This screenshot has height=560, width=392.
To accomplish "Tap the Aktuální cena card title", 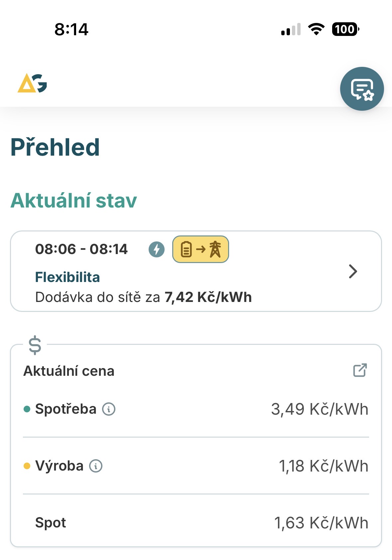I will pos(69,371).
